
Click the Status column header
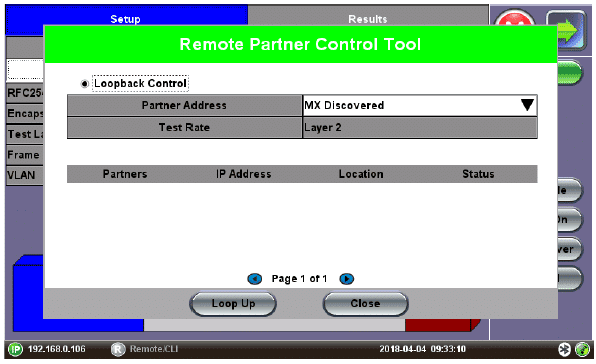tap(478, 174)
